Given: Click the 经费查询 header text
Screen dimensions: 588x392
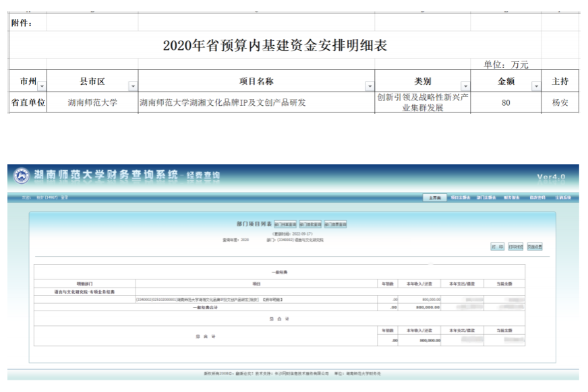Looking at the screenshot, I should pos(203,175).
